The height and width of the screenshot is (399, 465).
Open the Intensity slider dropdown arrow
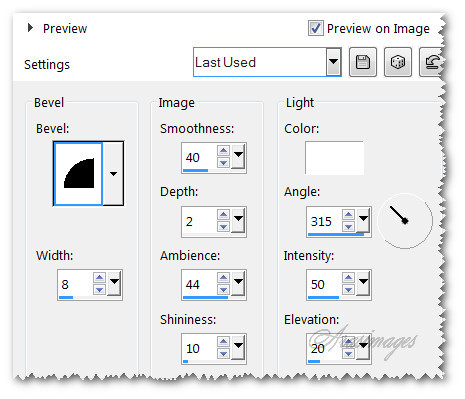pos(363,282)
